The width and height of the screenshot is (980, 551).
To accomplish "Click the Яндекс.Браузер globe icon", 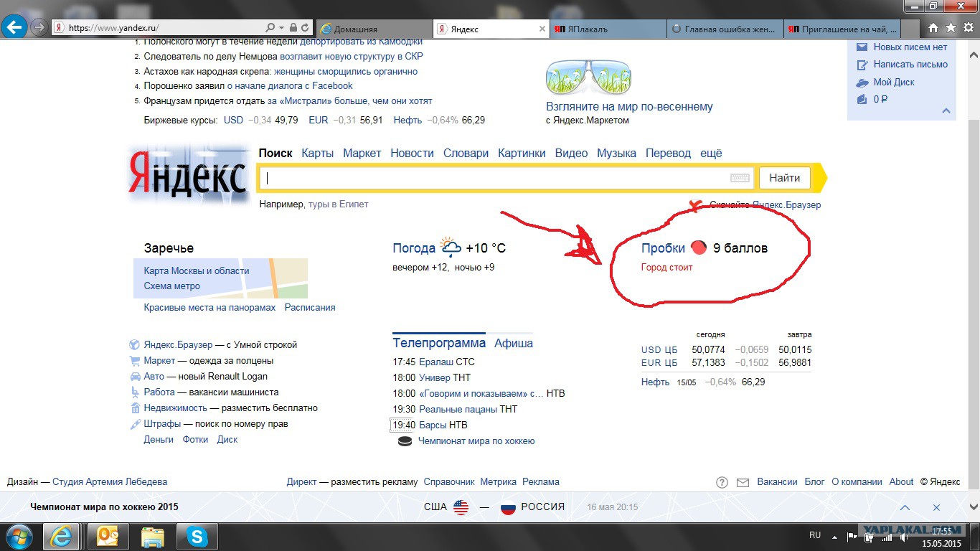I will coord(135,345).
